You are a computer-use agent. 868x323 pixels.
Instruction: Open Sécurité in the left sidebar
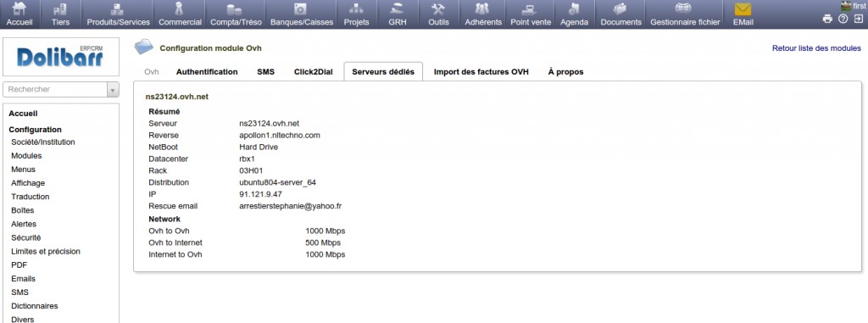[26, 237]
